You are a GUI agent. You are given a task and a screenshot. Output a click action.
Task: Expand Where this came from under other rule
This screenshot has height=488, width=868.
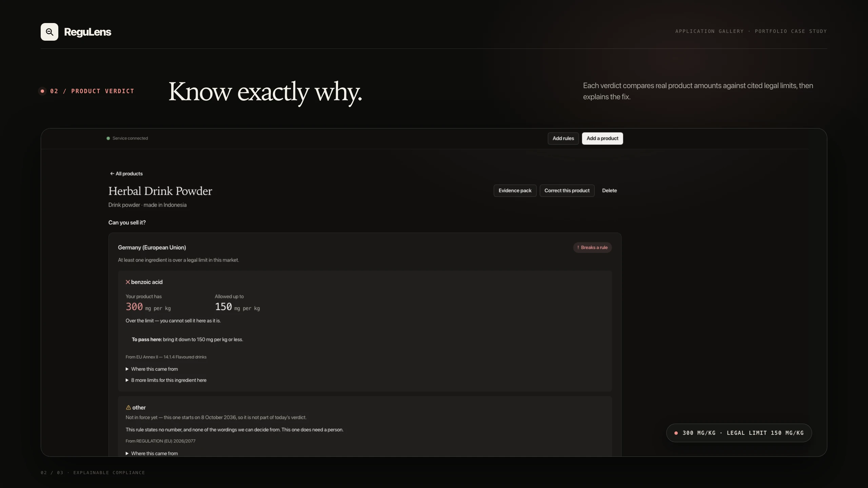(152, 453)
